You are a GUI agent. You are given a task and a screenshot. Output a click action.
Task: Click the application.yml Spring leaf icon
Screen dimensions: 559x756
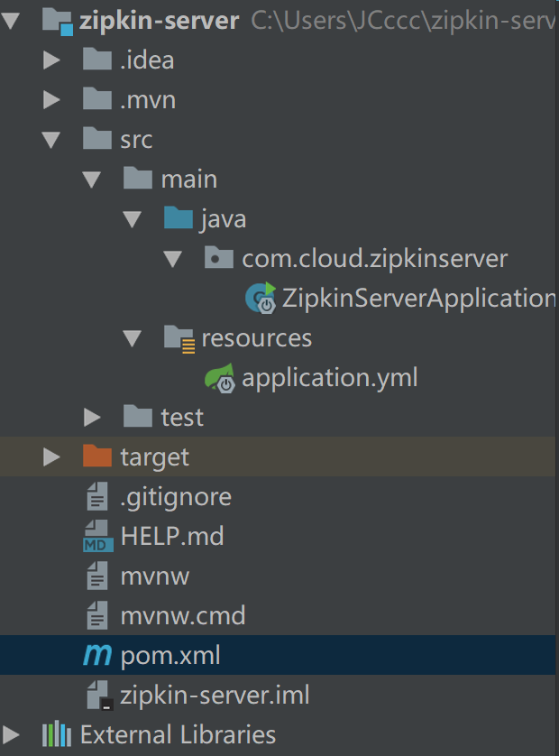[220, 378]
